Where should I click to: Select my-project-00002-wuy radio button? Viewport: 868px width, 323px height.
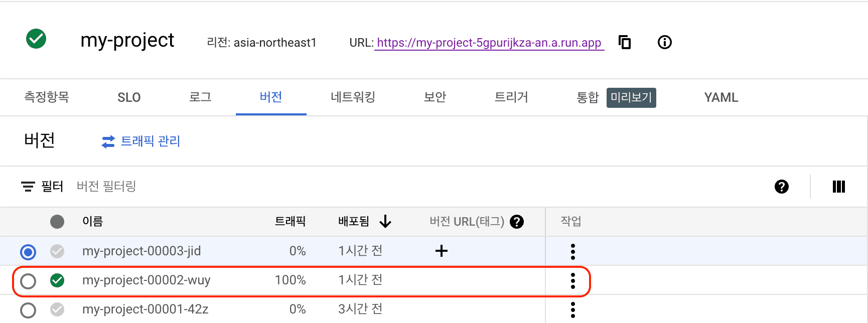coord(28,281)
